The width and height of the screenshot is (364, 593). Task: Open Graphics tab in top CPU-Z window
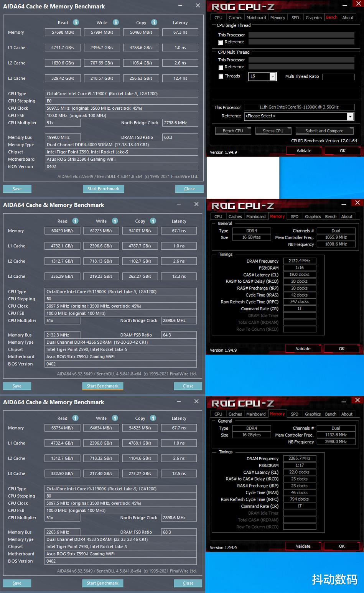[x=314, y=18]
